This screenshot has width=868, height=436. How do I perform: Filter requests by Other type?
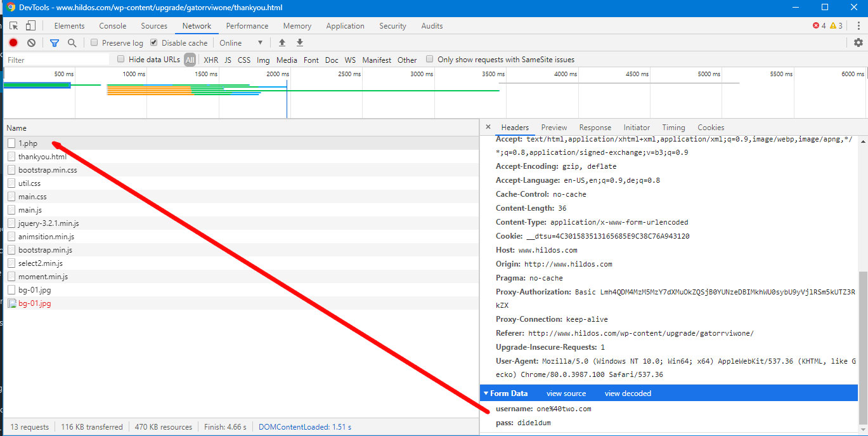(407, 60)
